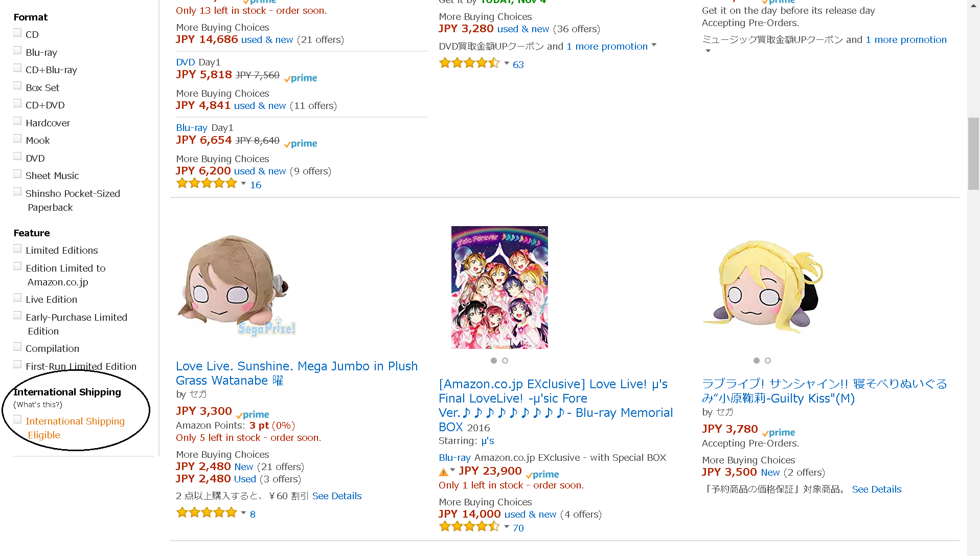980x556 pixels.
Task: Click the second carousel dot under the Memorial BOX image
Action: coord(505,361)
